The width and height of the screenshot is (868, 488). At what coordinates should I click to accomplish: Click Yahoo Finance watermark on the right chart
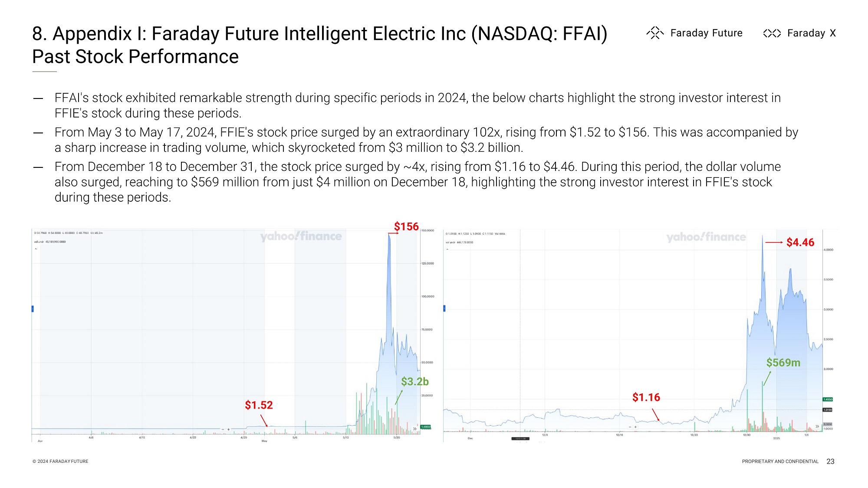(x=706, y=237)
